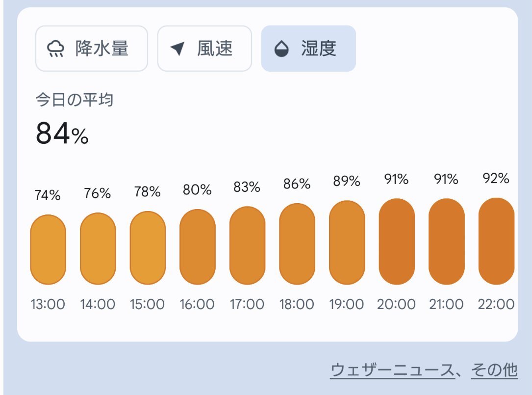This screenshot has width=532, height=395.
Task: Click the 20:00 humidity bar
Action: (397, 241)
